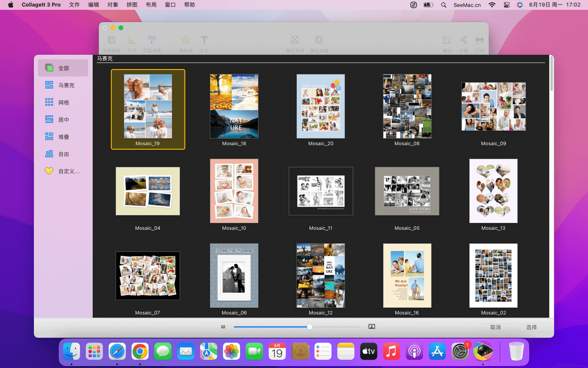Open the 拼图 menu
The width and height of the screenshot is (588, 368).
pos(132,5)
